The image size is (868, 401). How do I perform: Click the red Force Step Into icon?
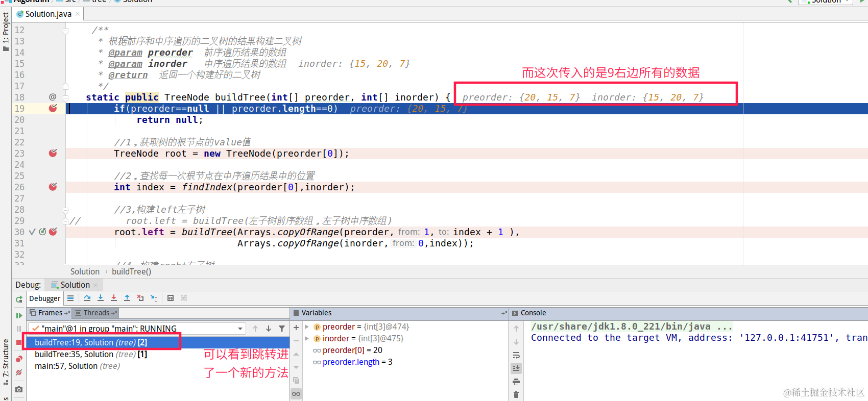click(114, 298)
